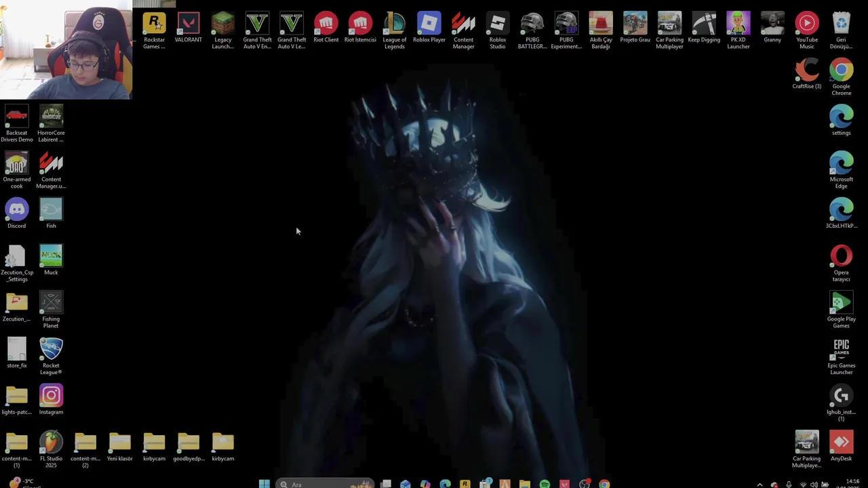Image resolution: width=868 pixels, height=488 pixels.
Task: Open AnyDesk desktop shortcut
Action: click(842, 446)
